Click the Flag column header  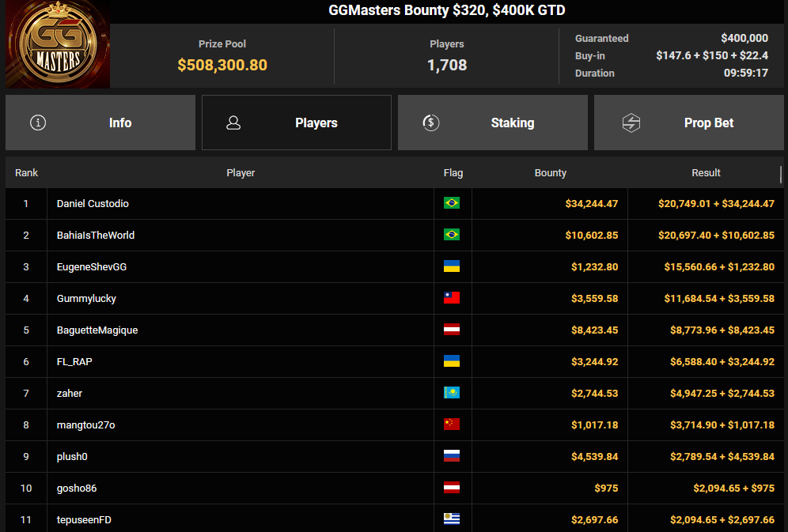[453, 172]
